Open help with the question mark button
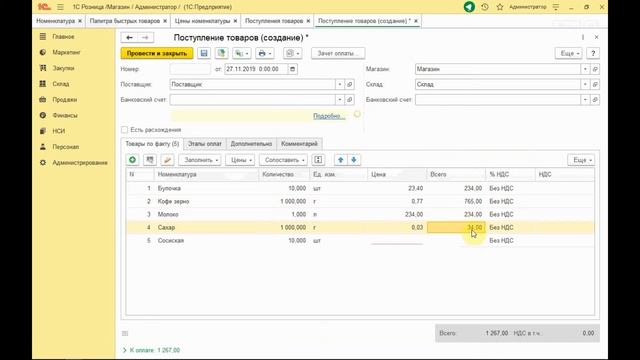This screenshot has height=360, width=640. pos(593,53)
